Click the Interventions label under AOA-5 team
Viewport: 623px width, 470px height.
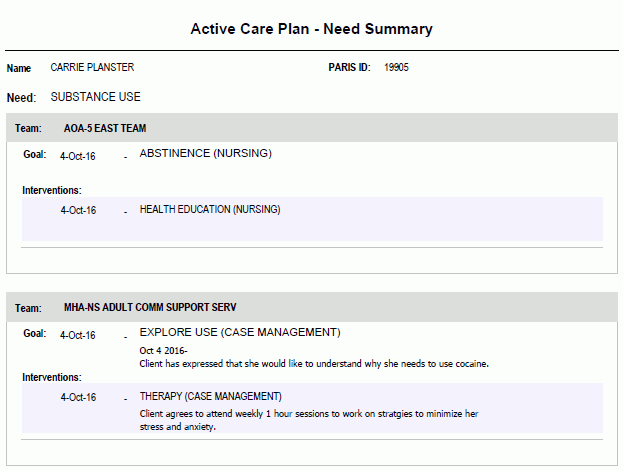pyautogui.click(x=52, y=190)
